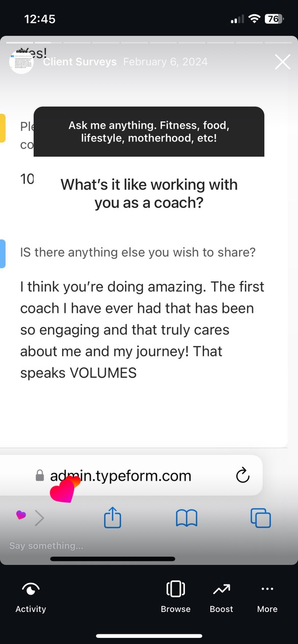Boost this story with the arrow icon

pos(222,589)
